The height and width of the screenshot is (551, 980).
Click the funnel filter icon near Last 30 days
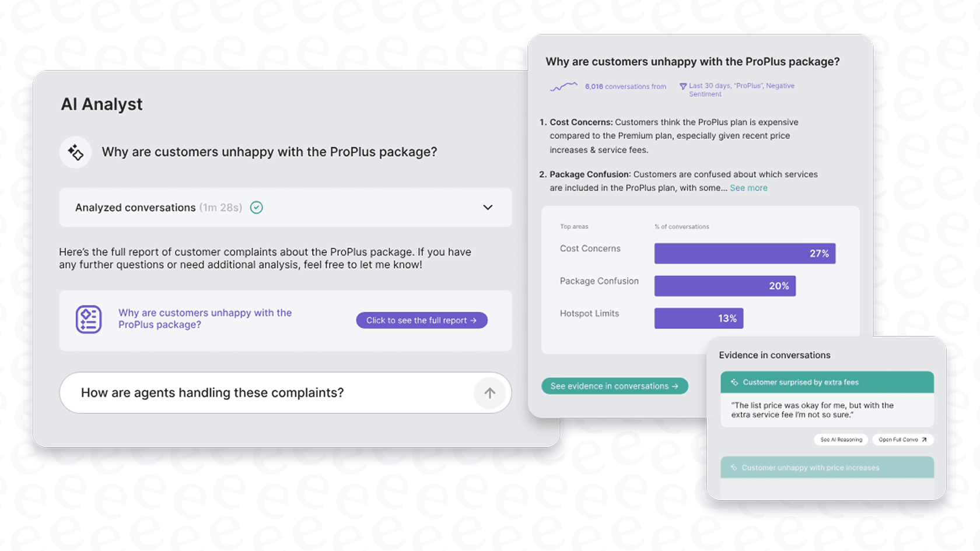[x=683, y=86]
